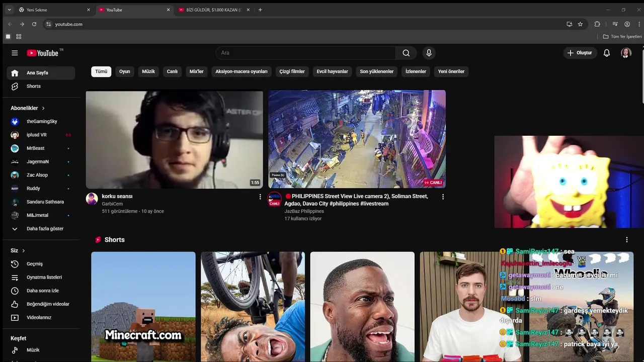The height and width of the screenshot is (362, 644).
Task: Click the Shorts icon in sidebar
Action: coord(15,86)
